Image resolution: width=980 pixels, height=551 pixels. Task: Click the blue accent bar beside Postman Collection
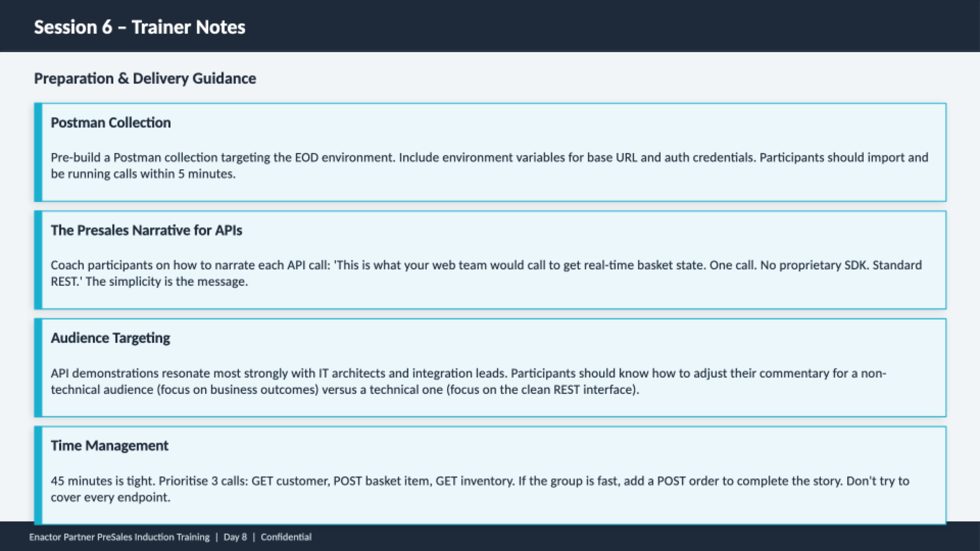[38, 152]
